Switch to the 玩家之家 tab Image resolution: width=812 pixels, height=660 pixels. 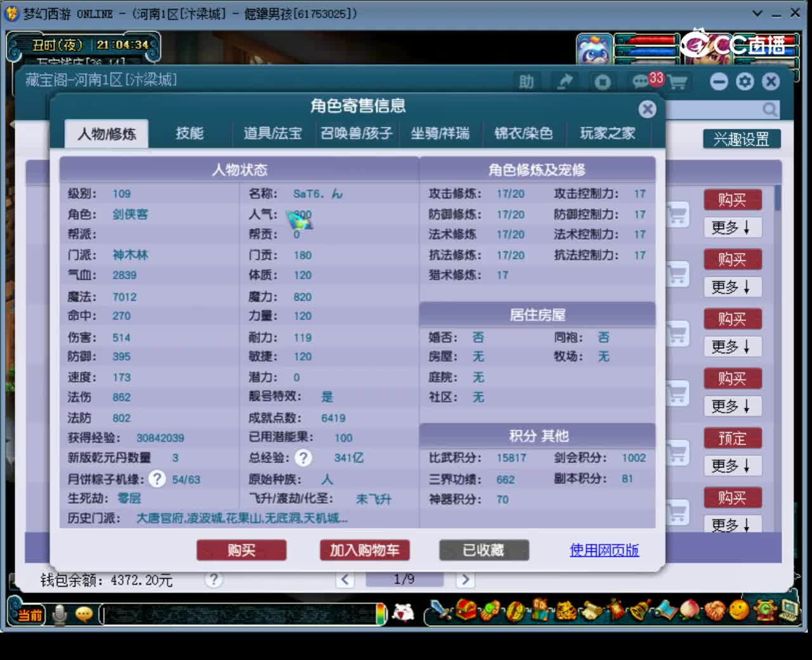tap(607, 133)
